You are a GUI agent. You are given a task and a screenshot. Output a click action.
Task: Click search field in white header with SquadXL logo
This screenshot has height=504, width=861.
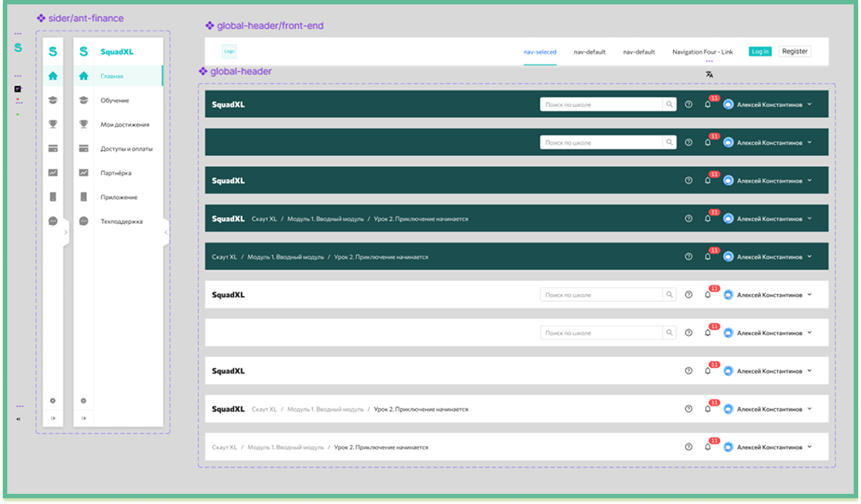pyautogui.click(x=602, y=295)
